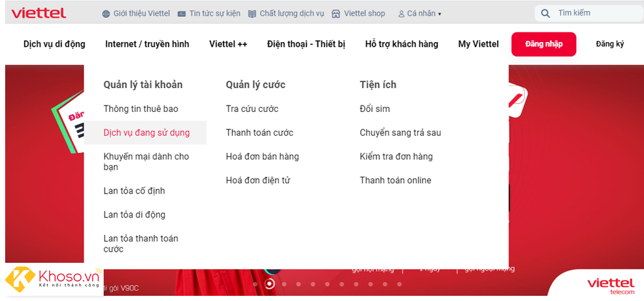The width and height of the screenshot is (644, 301).
Task: Select Chuyển sang trả sau
Action: (400, 133)
